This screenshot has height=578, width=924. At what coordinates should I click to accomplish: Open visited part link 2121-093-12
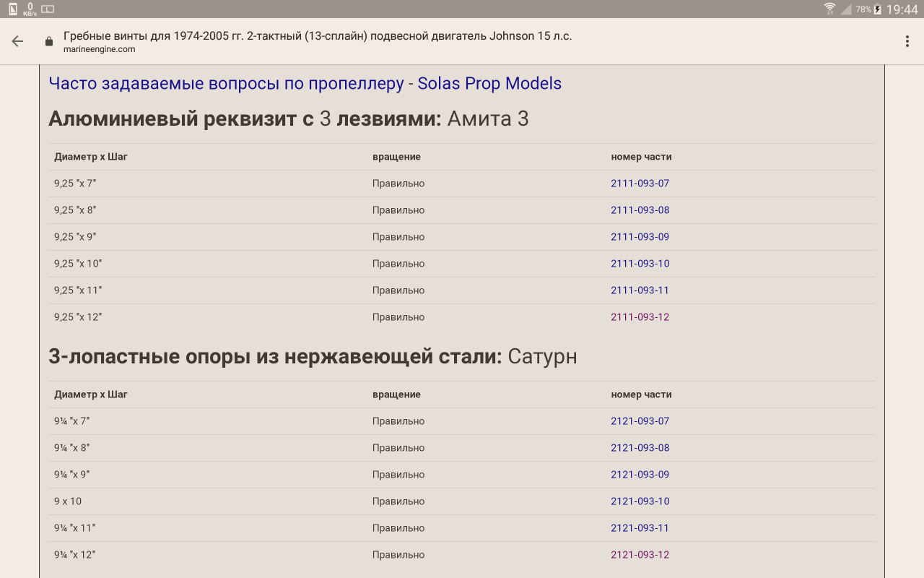pyautogui.click(x=640, y=555)
